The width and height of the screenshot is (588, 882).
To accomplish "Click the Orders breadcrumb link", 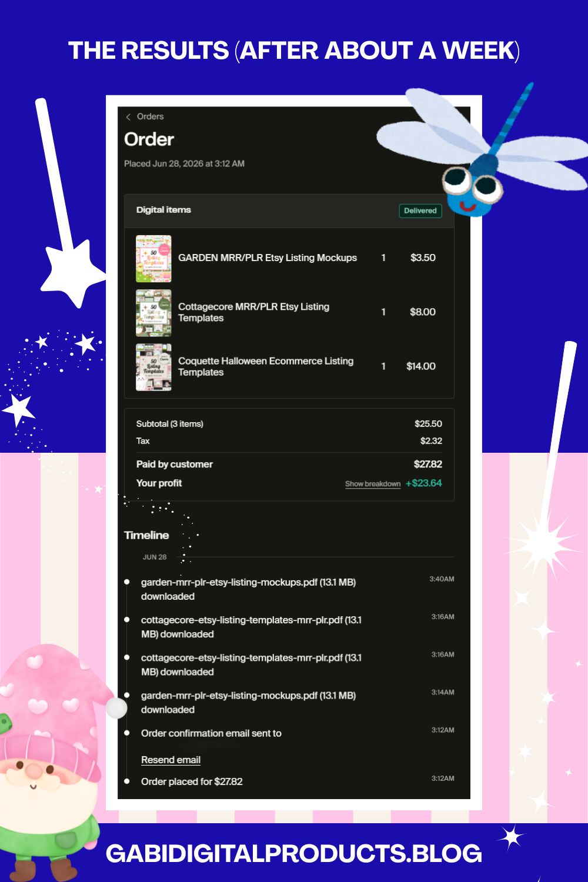I will coord(150,116).
